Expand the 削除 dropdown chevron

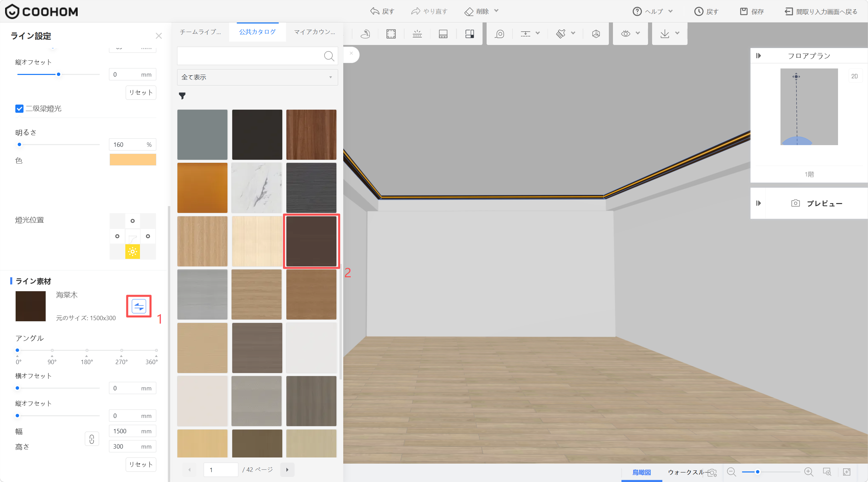click(x=496, y=11)
